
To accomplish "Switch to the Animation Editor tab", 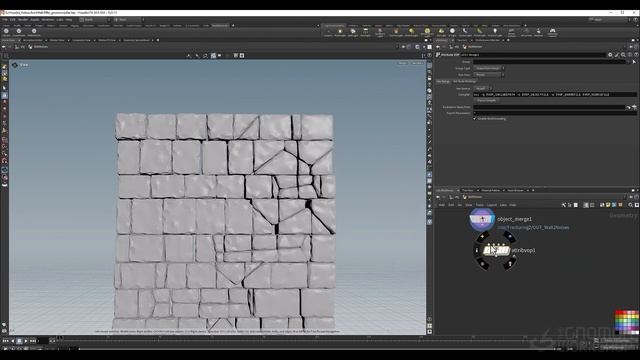I will pos(33,40).
